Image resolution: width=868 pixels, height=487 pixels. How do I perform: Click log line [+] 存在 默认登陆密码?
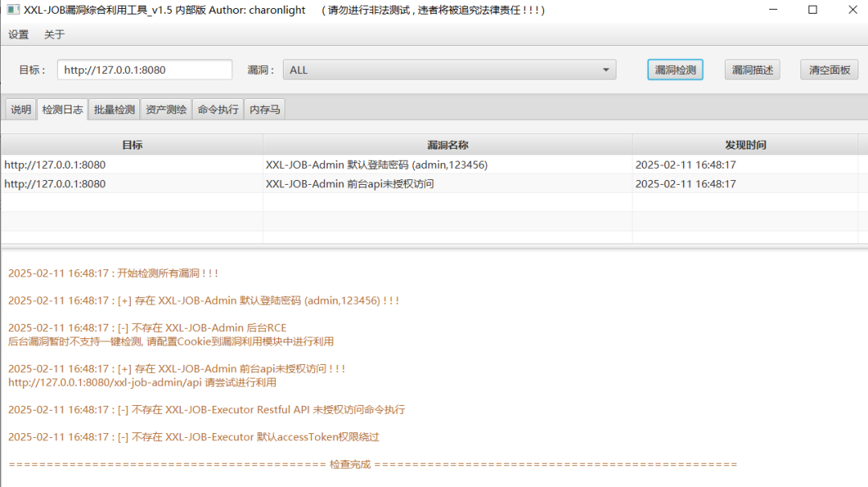point(203,301)
